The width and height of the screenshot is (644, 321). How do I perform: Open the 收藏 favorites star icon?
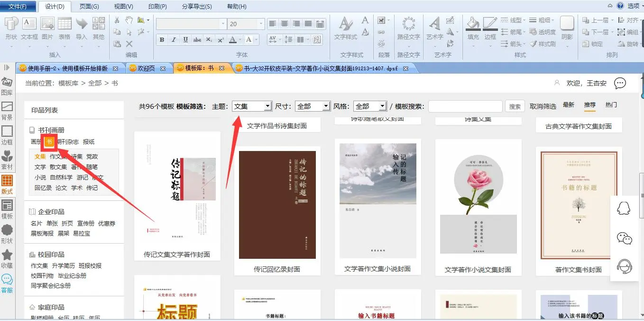tap(7, 255)
